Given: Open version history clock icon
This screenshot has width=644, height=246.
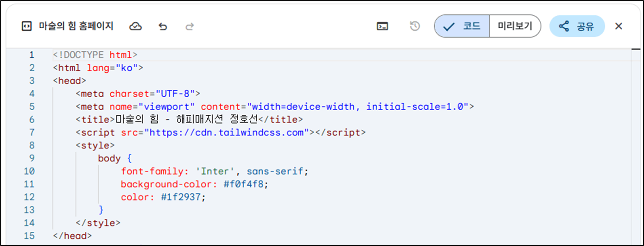Looking at the screenshot, I should pyautogui.click(x=415, y=27).
